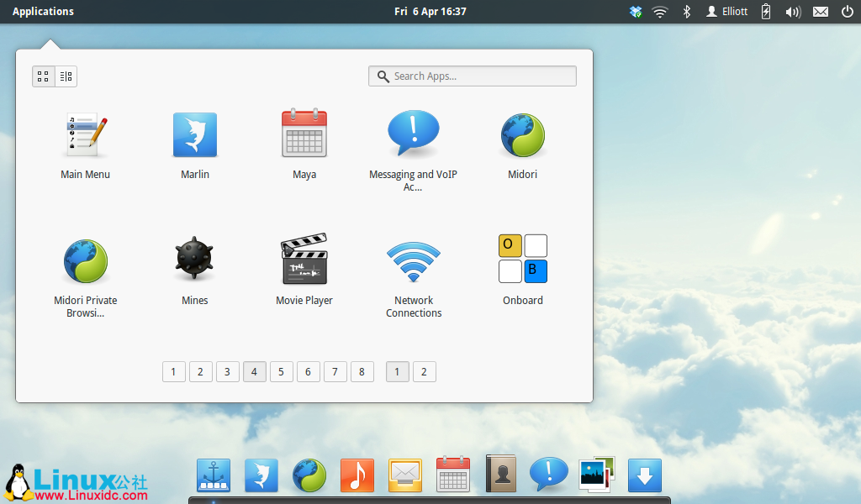This screenshot has height=504, width=861.
Task: Go to page 3 of apps
Action: (x=227, y=372)
